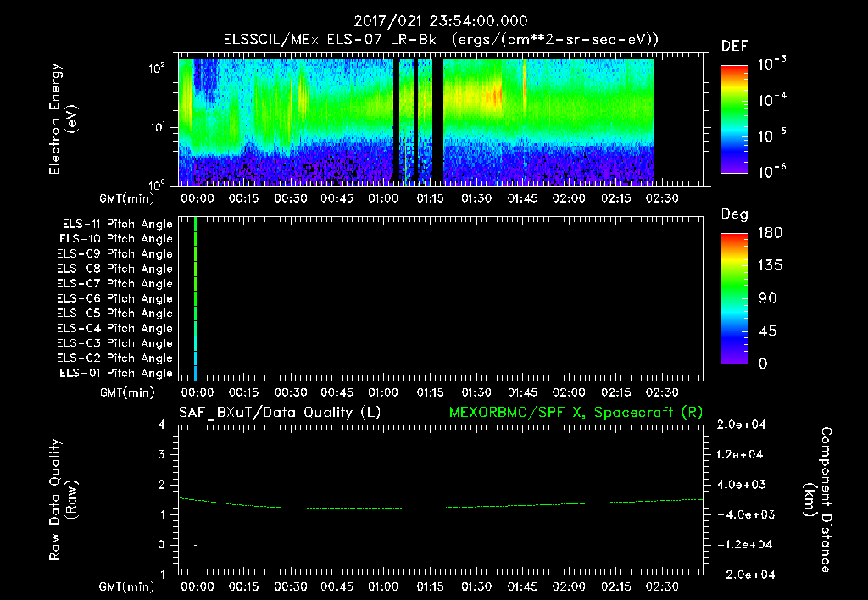Screen dimensions: 868x600
Task: Click the widest black data gap in spectrogram
Action: coord(437,121)
